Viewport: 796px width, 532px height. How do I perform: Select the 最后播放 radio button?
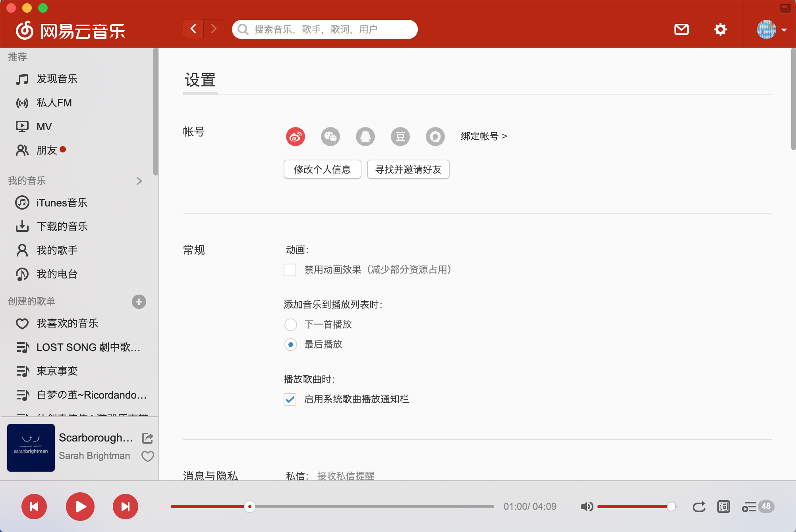(x=291, y=345)
